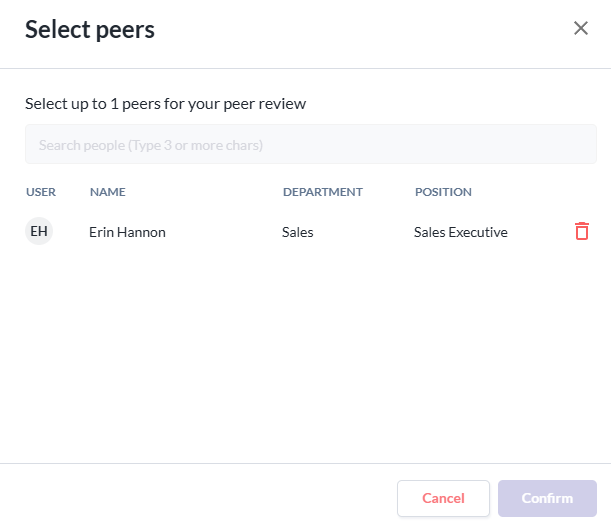Confirm the peer selection
This screenshot has height=524, width=611.
(547, 498)
